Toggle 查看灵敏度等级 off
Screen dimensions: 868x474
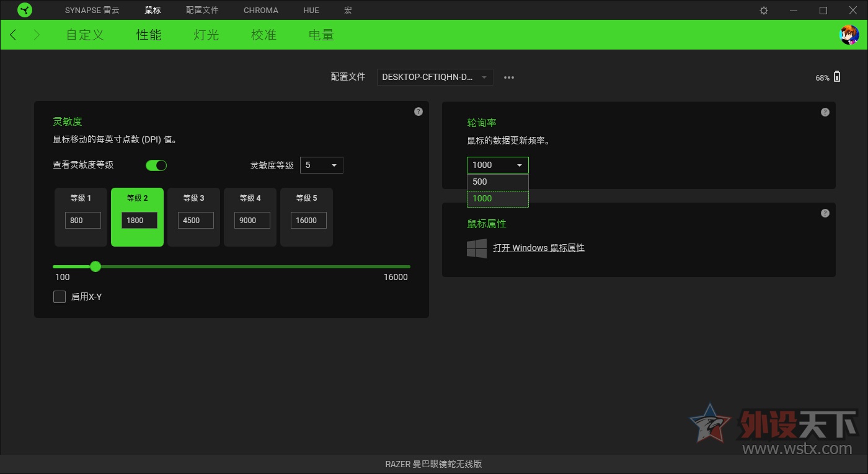coord(156,165)
